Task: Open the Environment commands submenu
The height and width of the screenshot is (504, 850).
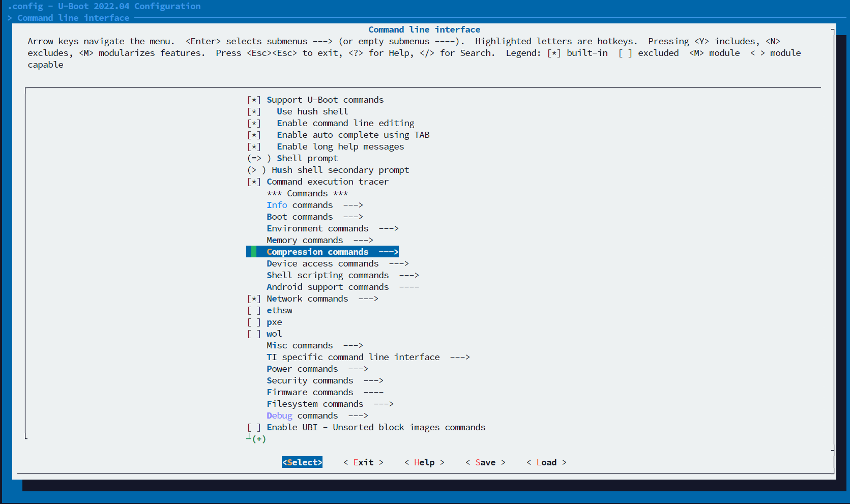Action: pyautogui.click(x=333, y=228)
